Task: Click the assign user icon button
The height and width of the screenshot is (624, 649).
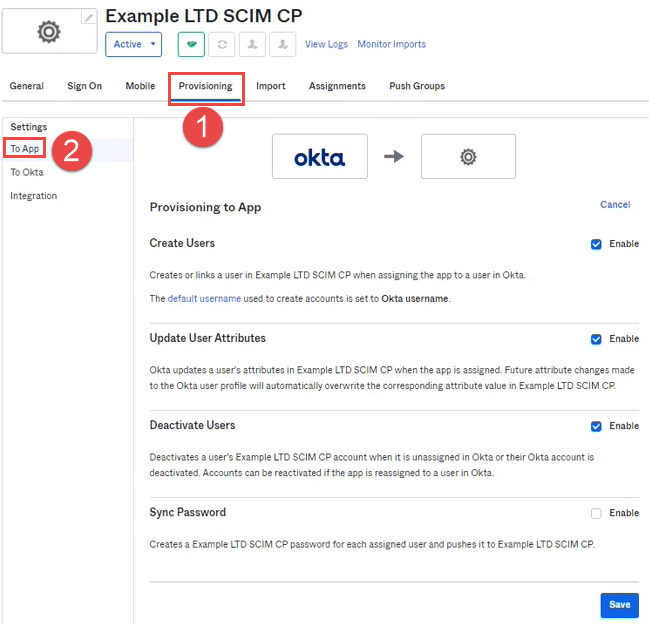Action: pyautogui.click(x=253, y=45)
